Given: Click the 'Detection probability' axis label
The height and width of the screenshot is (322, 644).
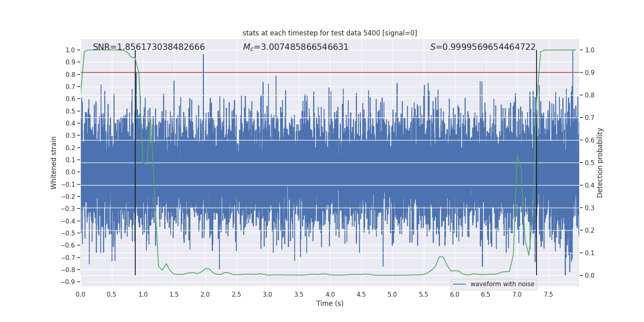Looking at the screenshot, I should click(600, 163).
